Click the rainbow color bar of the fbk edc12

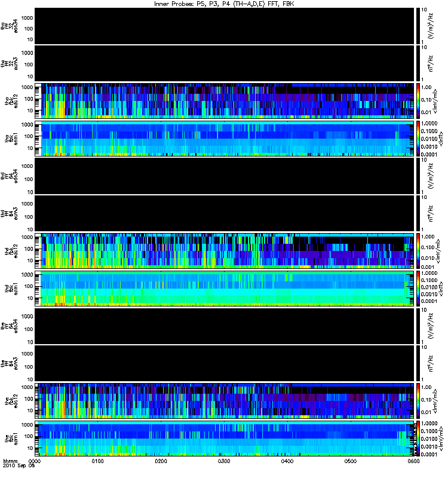[x=418, y=401]
